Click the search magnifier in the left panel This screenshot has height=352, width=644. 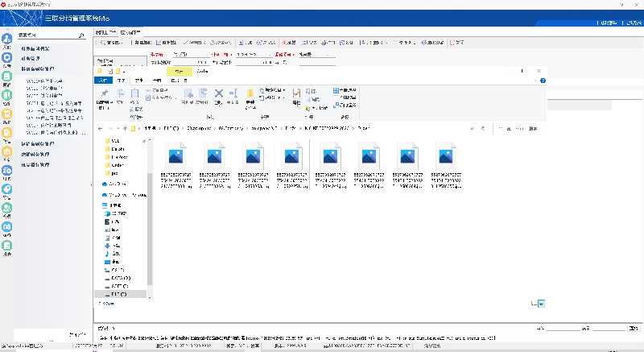pyautogui.click(x=81, y=36)
